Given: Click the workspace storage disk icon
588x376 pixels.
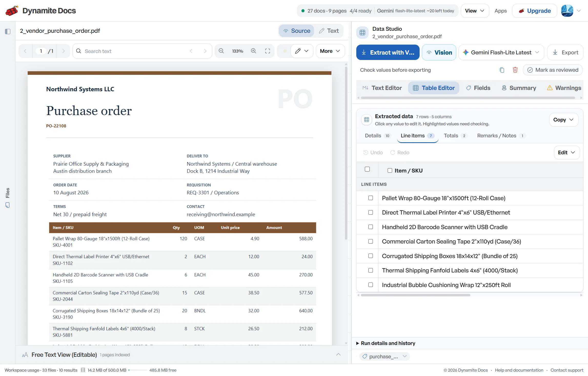Looking at the screenshot, I should (x=83, y=370).
